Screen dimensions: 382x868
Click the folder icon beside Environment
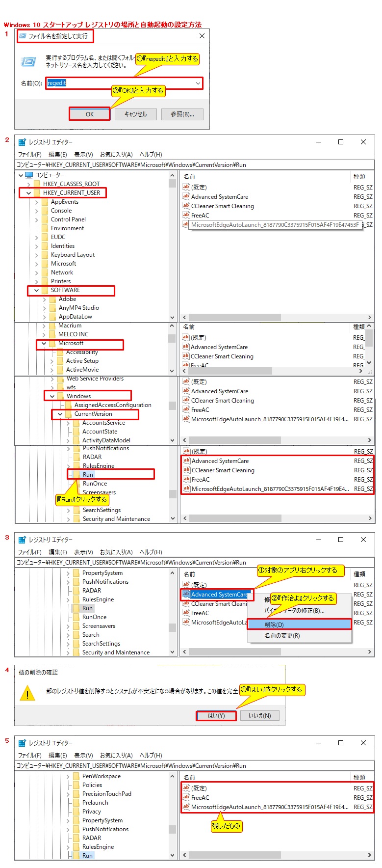click(x=45, y=228)
